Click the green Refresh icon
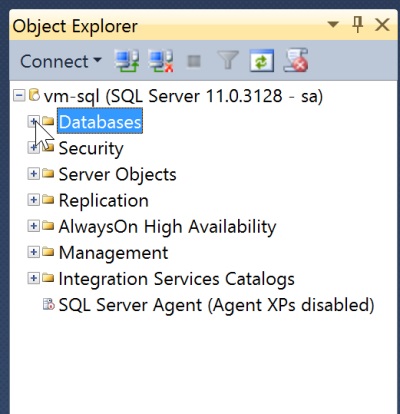The height and width of the screenshot is (414, 400). pos(262,61)
